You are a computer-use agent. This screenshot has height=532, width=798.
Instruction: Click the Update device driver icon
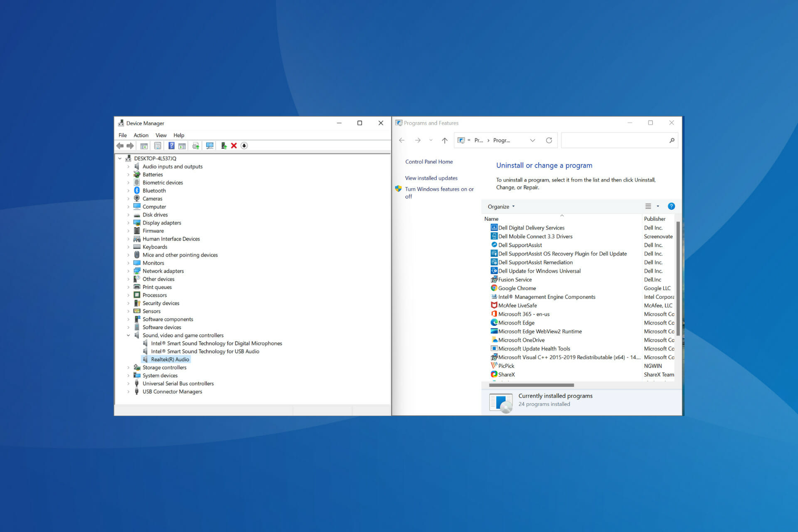(224, 146)
